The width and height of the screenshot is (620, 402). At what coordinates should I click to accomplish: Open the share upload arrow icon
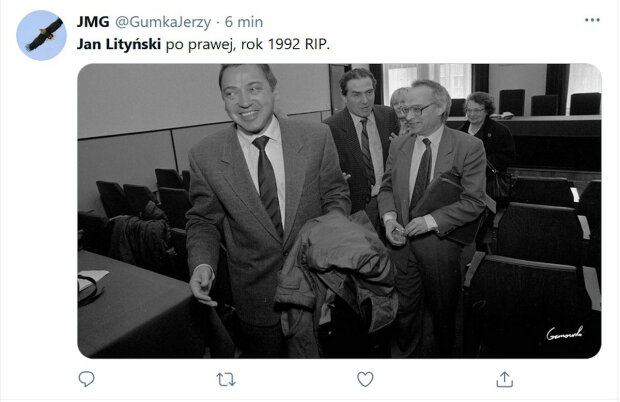(x=505, y=379)
